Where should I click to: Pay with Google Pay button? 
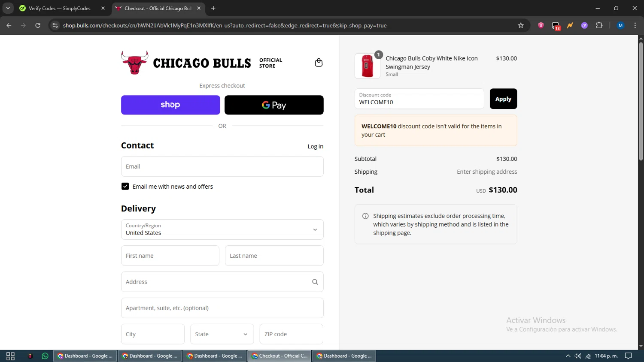274,105
